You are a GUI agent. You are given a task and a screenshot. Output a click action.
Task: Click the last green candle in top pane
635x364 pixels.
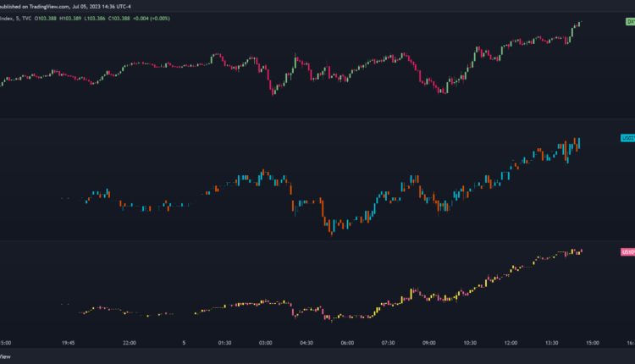(580, 24)
